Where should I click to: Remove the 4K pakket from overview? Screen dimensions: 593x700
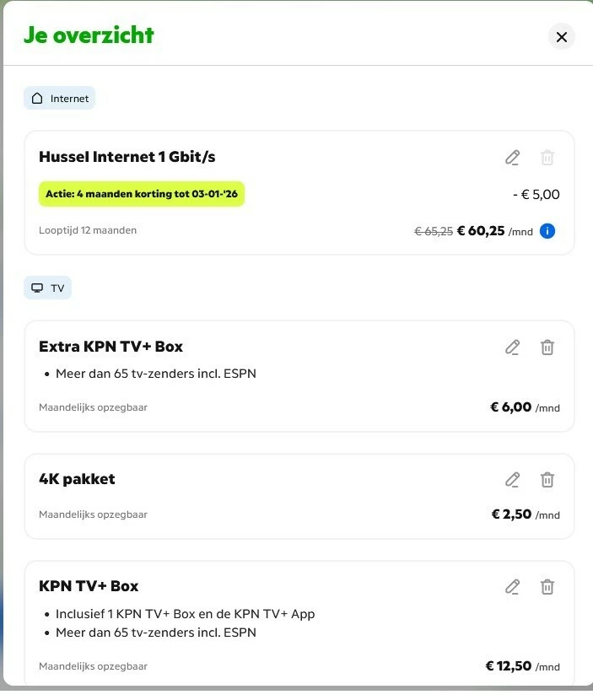click(547, 480)
